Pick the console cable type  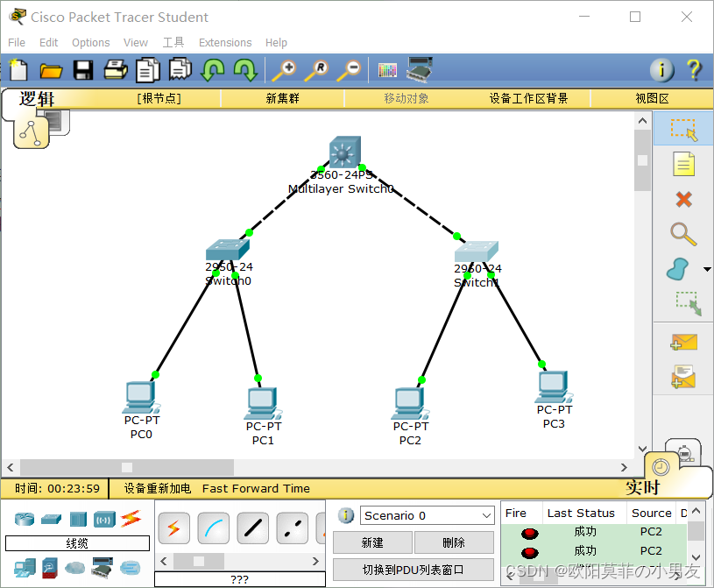coord(214,528)
